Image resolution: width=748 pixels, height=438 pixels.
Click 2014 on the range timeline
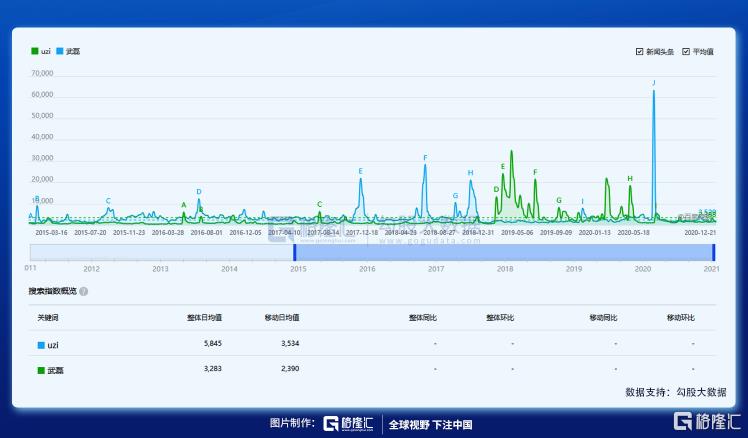pyautogui.click(x=229, y=269)
